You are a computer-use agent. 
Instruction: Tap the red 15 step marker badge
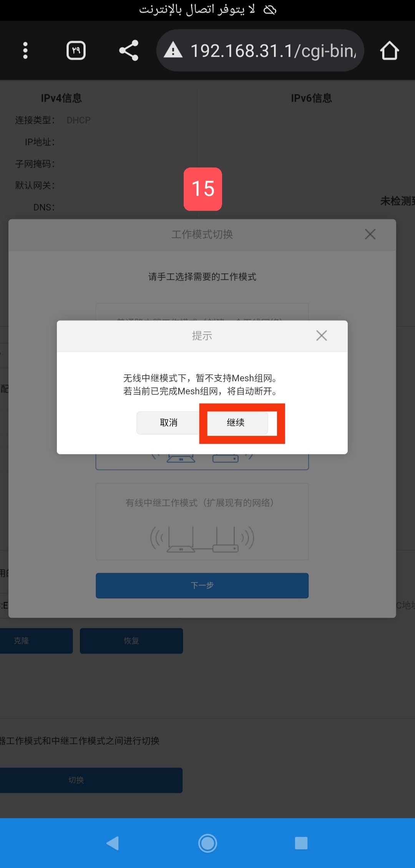[203, 189]
